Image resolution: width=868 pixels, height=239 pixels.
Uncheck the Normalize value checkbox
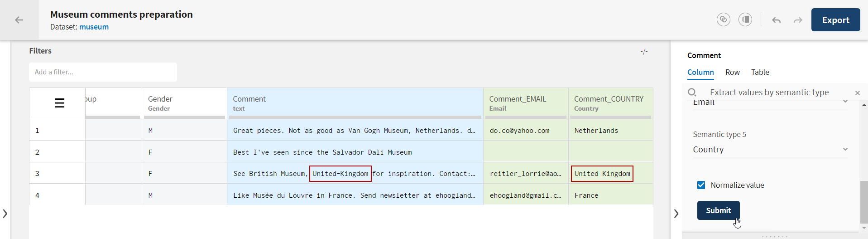(701, 185)
